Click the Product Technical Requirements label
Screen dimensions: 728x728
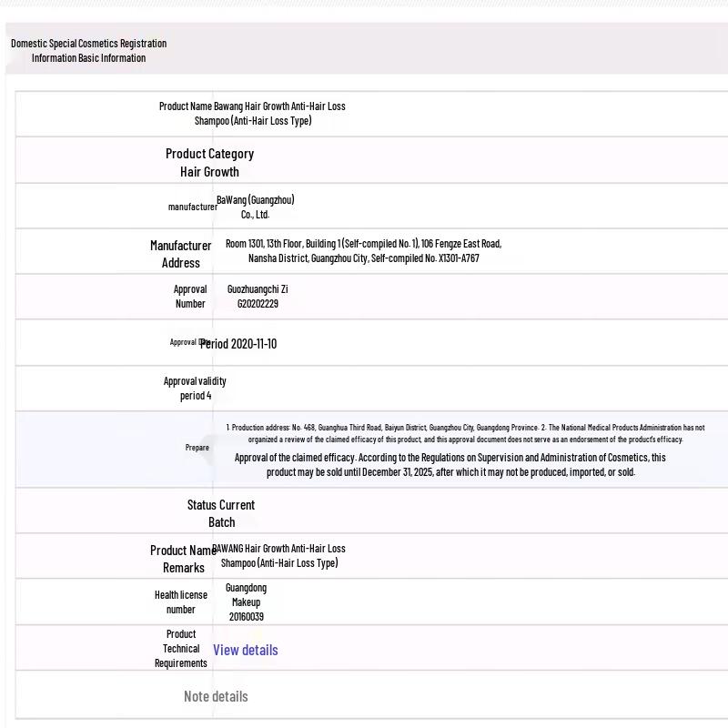coord(180,649)
